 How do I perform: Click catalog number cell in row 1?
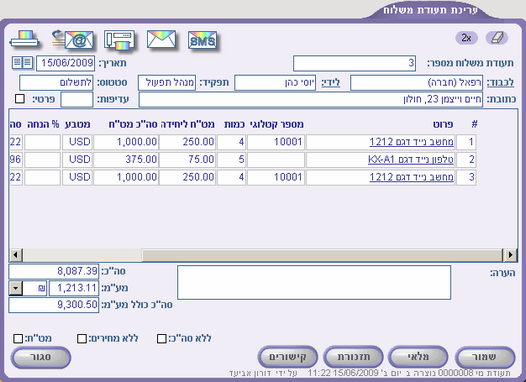coord(276,142)
